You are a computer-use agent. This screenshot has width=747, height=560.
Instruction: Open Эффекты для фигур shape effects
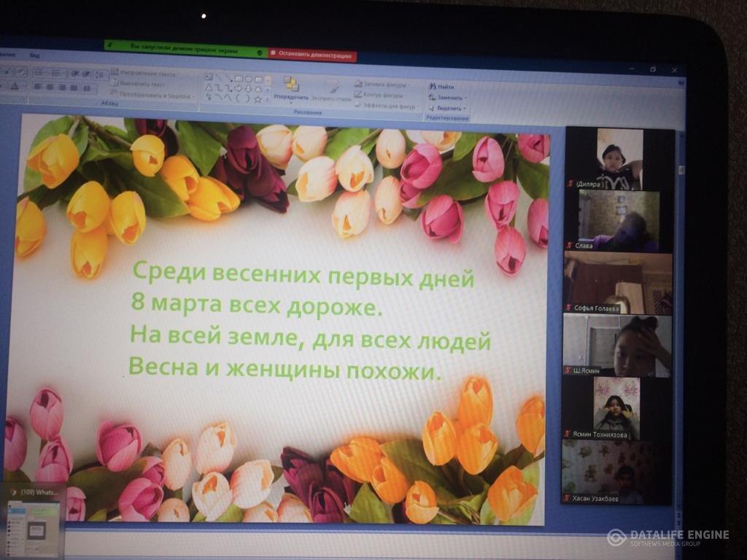(385, 106)
